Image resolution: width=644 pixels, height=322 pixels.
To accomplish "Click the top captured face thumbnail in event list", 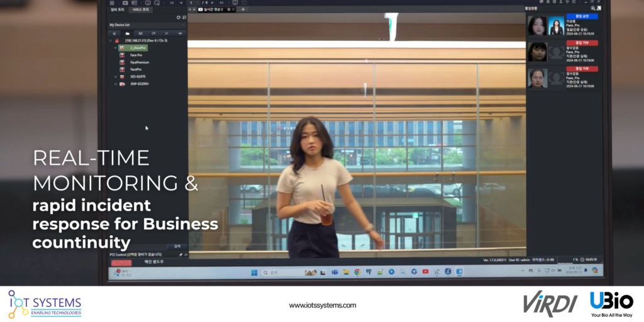I will pos(537,26).
